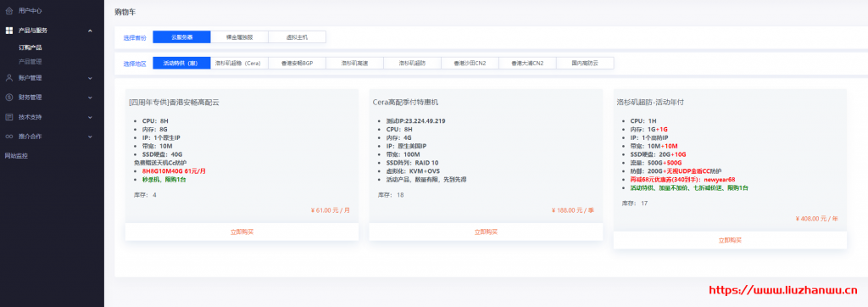Click the 库存: 18 stock text

coord(390,195)
